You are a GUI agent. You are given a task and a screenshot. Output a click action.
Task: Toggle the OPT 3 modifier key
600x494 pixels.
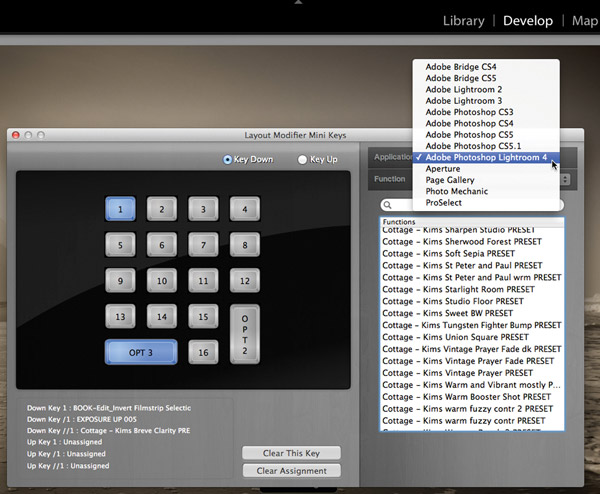[141, 352]
